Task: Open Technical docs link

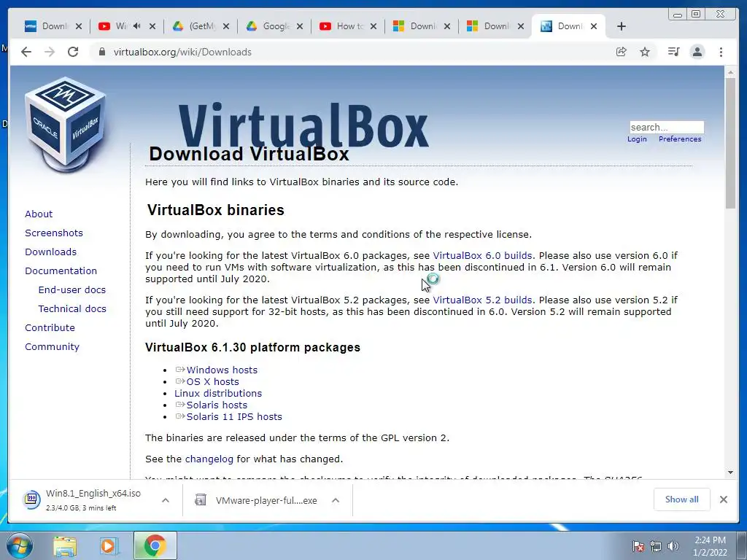Action: 72,308
